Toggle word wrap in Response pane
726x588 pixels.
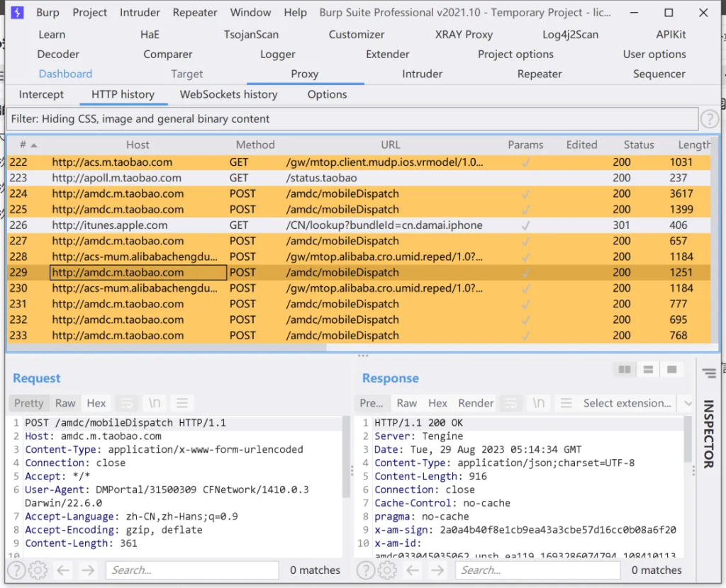pos(510,403)
